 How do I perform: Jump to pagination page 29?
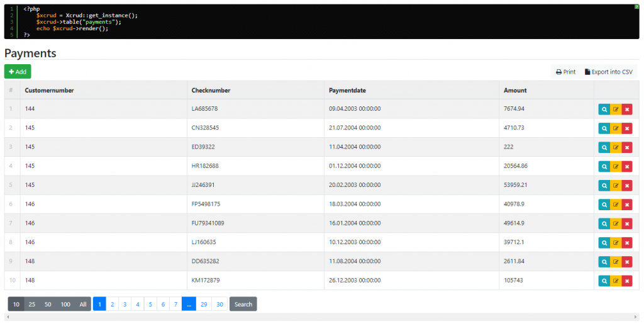coord(204,304)
